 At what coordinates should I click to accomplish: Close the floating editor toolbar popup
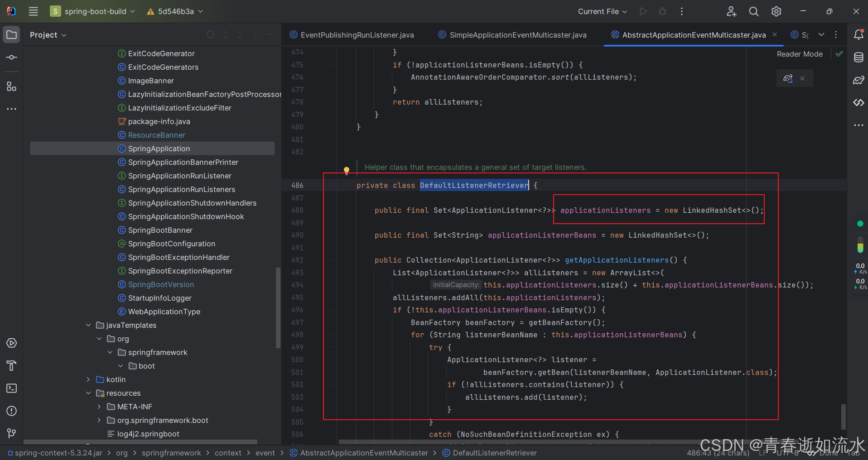pos(802,78)
